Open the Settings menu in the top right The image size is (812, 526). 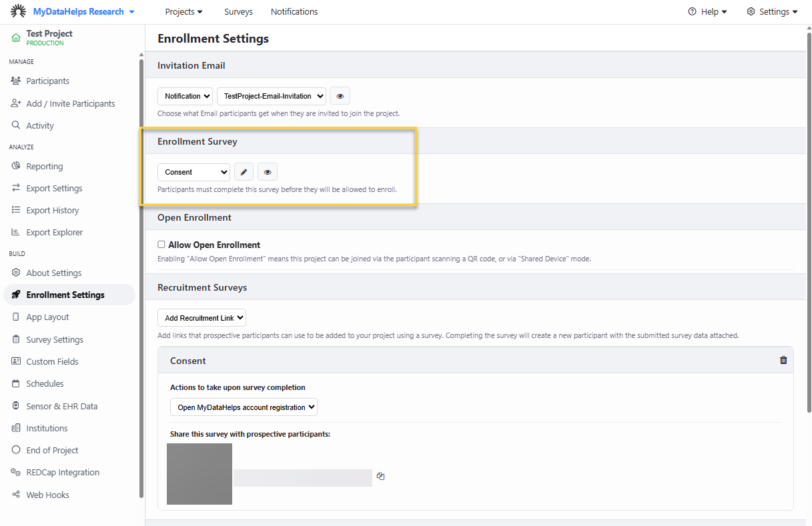pos(772,11)
